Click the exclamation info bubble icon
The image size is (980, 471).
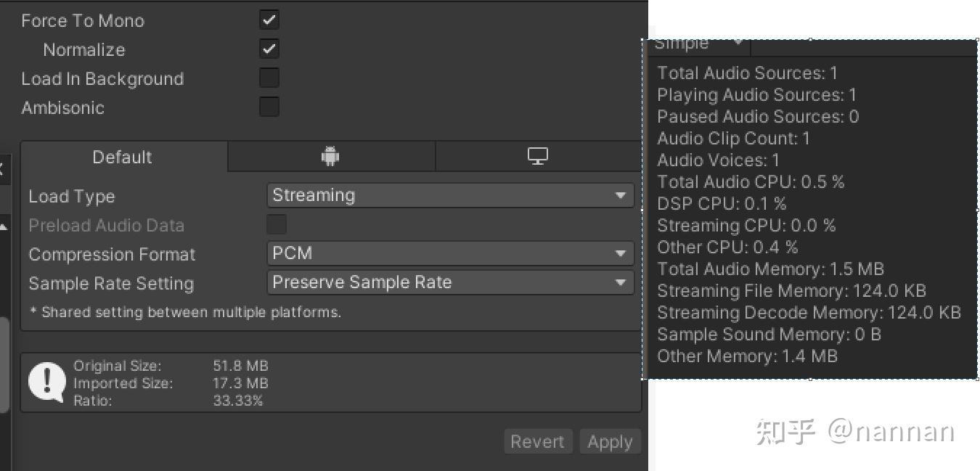[47, 382]
